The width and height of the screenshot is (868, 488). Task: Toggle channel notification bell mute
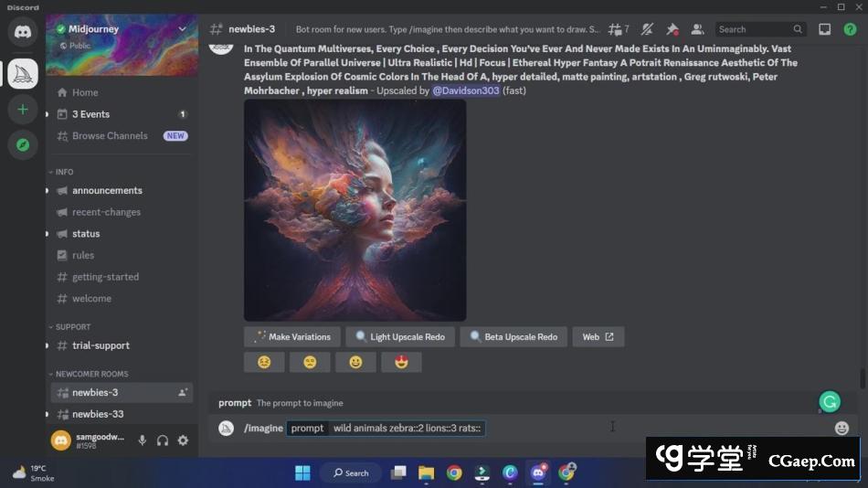[x=647, y=29]
